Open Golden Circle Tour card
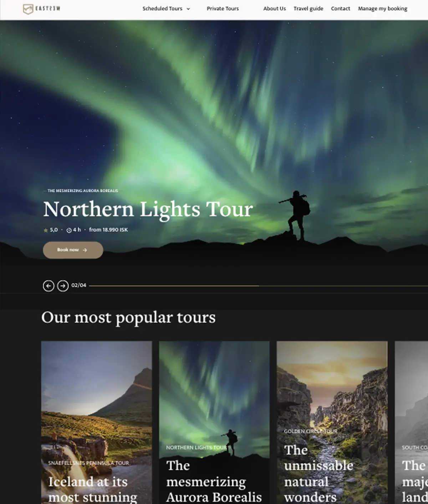 click(x=332, y=423)
